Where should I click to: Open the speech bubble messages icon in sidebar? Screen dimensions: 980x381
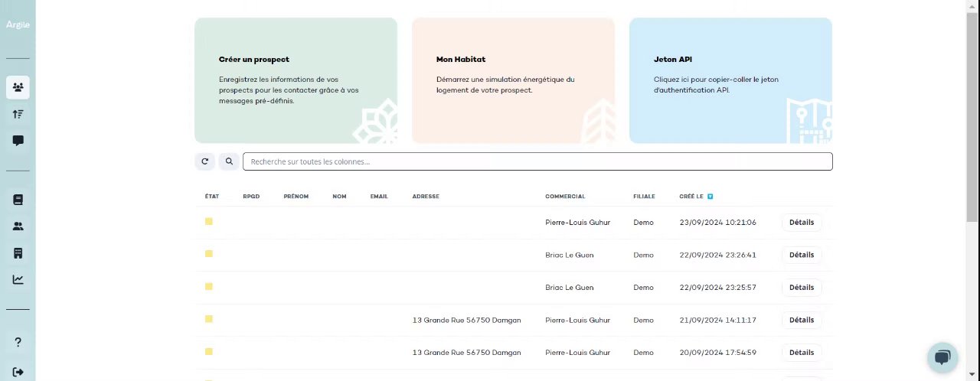[18, 141]
